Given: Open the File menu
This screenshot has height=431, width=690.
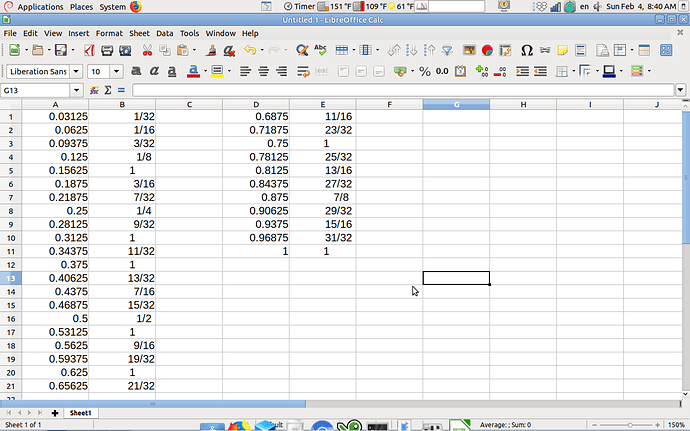Looking at the screenshot, I should point(10,33).
